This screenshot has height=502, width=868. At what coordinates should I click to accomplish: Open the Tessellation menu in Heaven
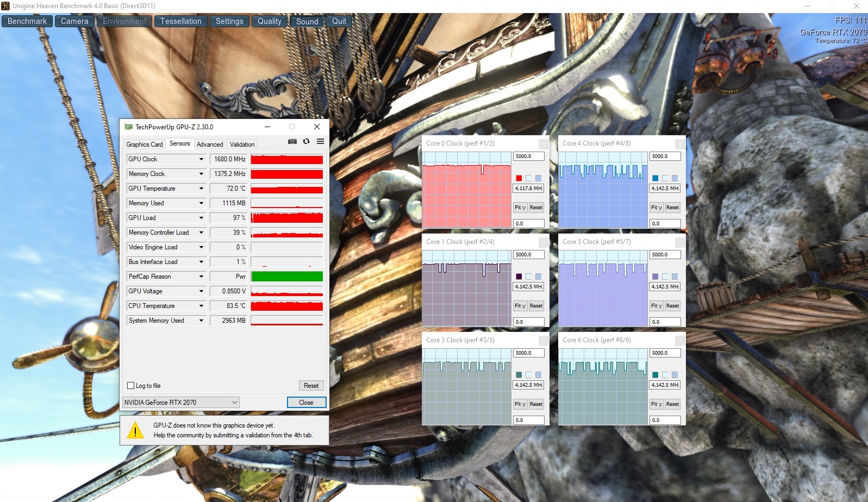(181, 21)
